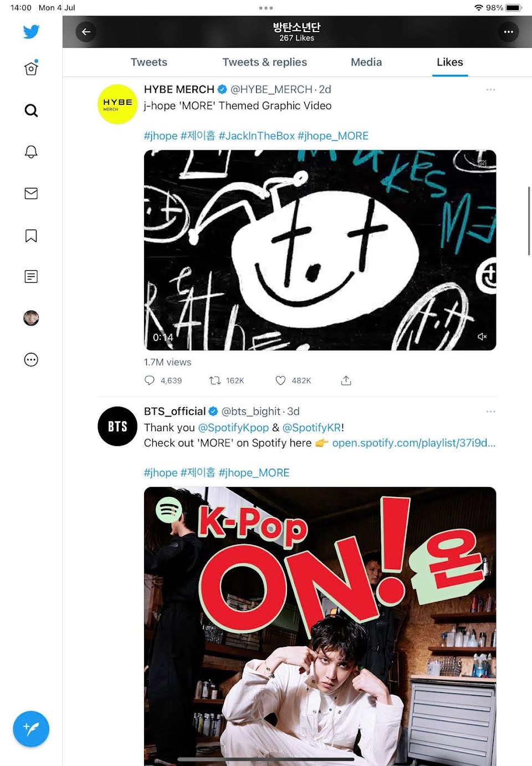Tap the #JackInTheBox hashtag
The height and width of the screenshot is (766, 532).
257,136
